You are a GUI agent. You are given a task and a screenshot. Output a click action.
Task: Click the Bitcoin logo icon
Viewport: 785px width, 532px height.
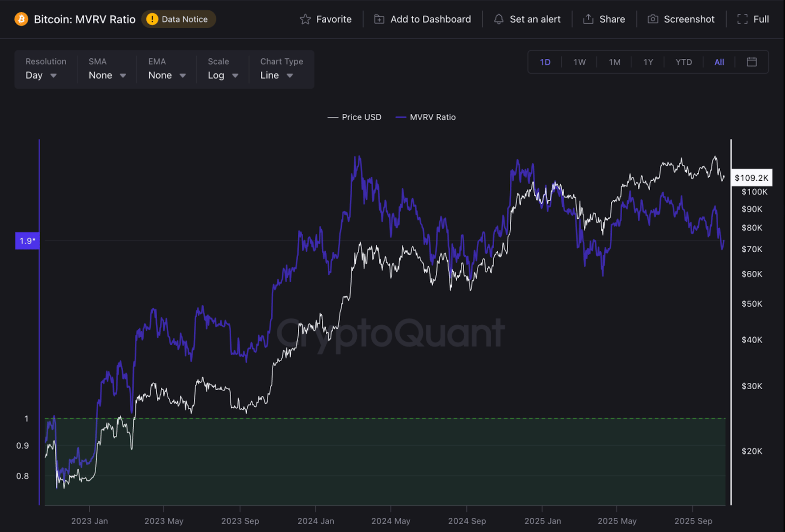(21, 19)
